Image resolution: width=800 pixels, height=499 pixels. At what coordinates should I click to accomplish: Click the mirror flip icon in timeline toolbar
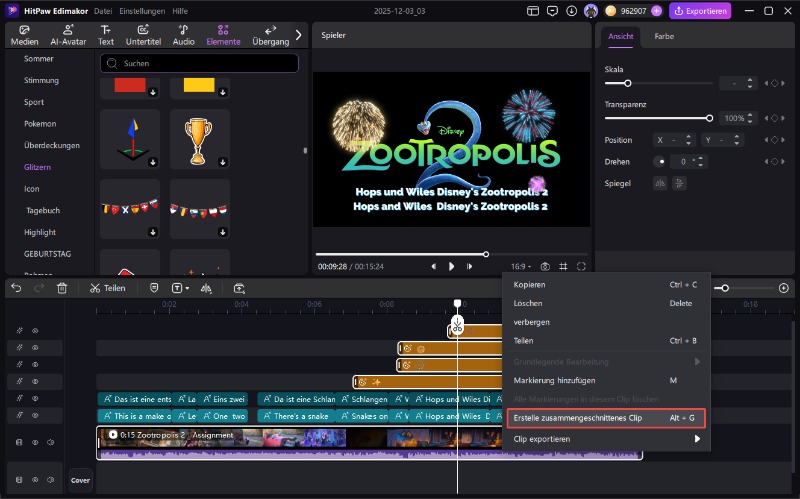tap(206, 288)
